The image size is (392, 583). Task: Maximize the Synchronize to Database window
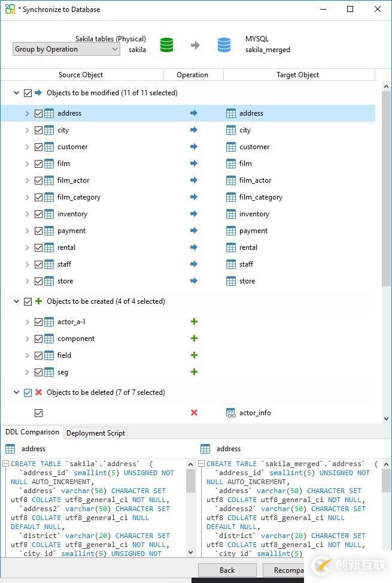click(x=350, y=10)
